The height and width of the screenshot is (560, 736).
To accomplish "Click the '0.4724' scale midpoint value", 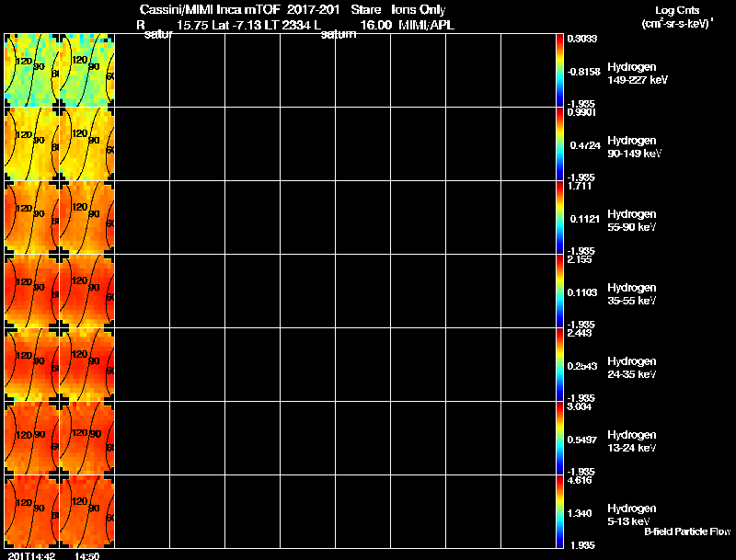I will pos(585,145).
